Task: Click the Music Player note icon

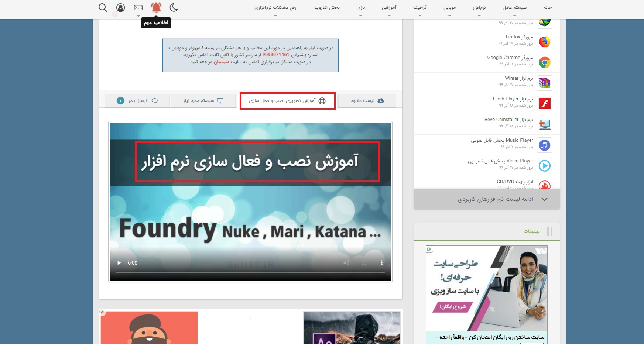Action: click(x=544, y=145)
